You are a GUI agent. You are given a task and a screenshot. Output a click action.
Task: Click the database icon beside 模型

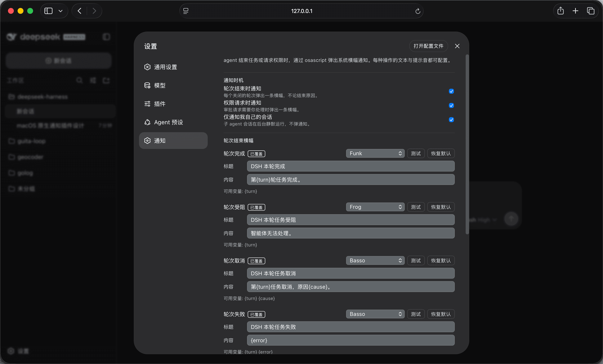point(147,85)
